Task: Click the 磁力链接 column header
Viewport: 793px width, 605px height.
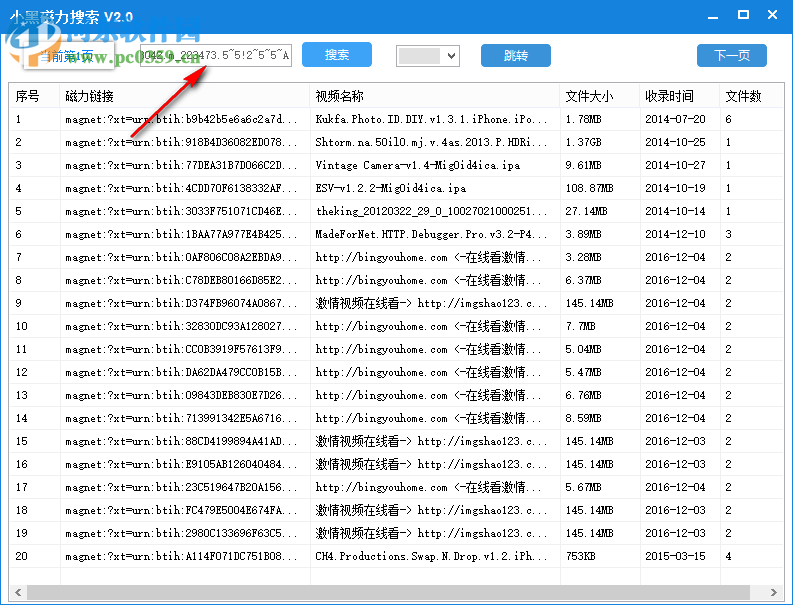Action: [x=185, y=96]
